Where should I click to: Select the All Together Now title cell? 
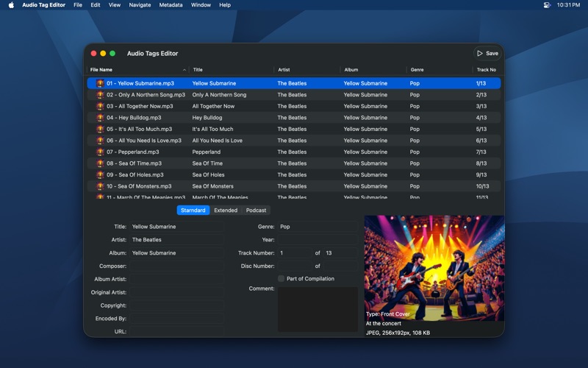[213, 106]
